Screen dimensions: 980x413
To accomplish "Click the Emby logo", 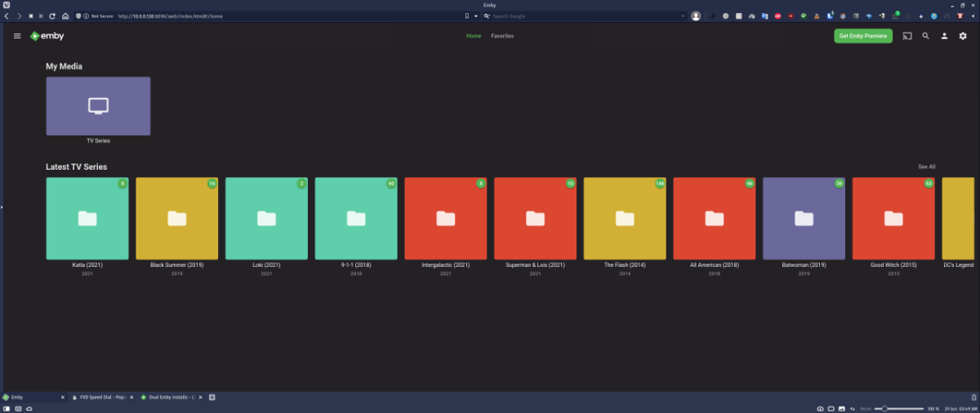I will pos(47,36).
